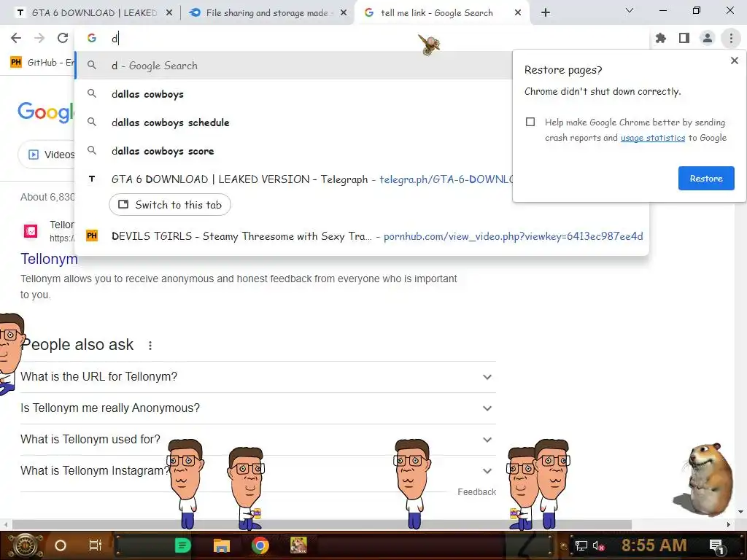
Task: Toggle the browser side panel
Action: 684,38
